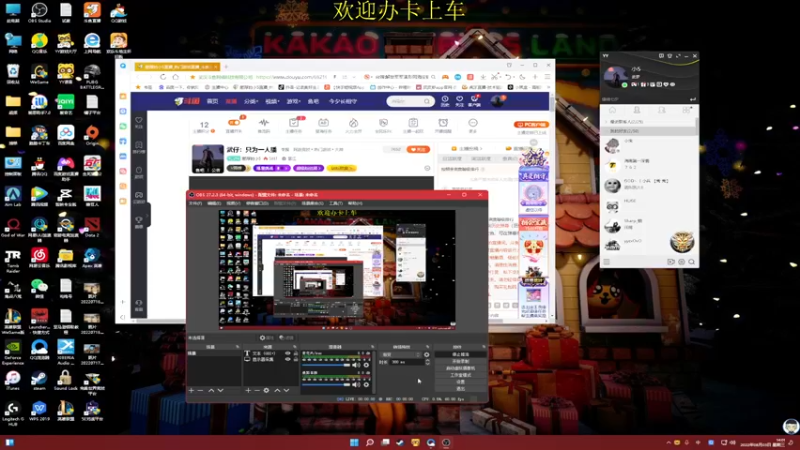
Task: Start virtual camera in OBS
Action: (x=461, y=368)
